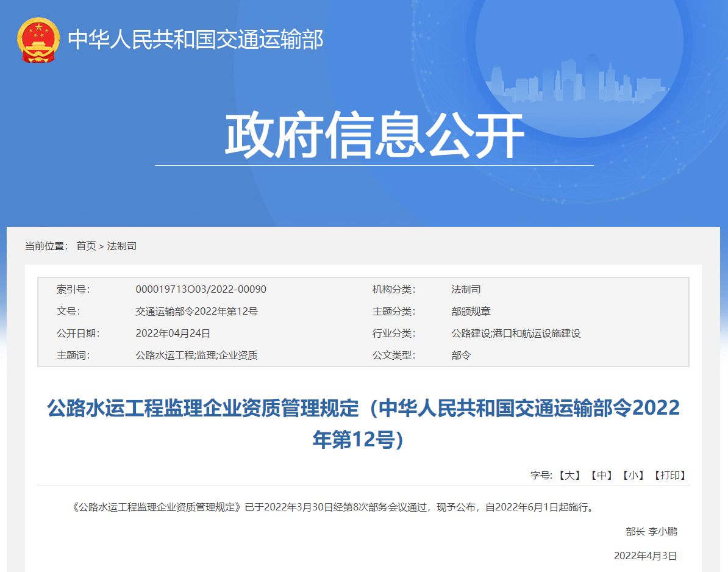
Task: Click the national emblem logo
Action: pos(38,40)
